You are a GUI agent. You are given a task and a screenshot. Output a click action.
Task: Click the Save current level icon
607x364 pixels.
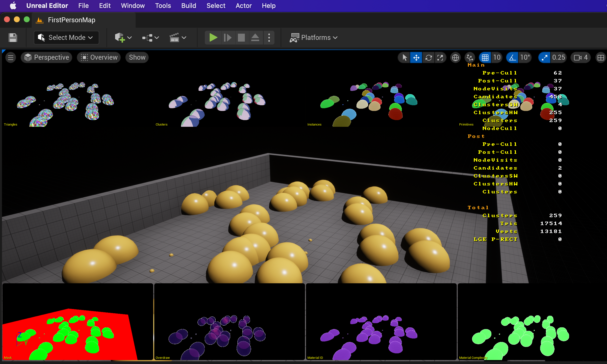pyautogui.click(x=13, y=38)
